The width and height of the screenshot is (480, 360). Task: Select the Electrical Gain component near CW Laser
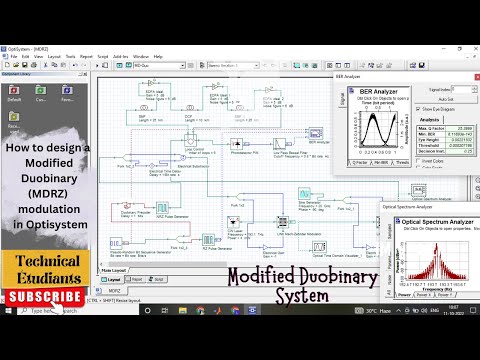pos(265,247)
